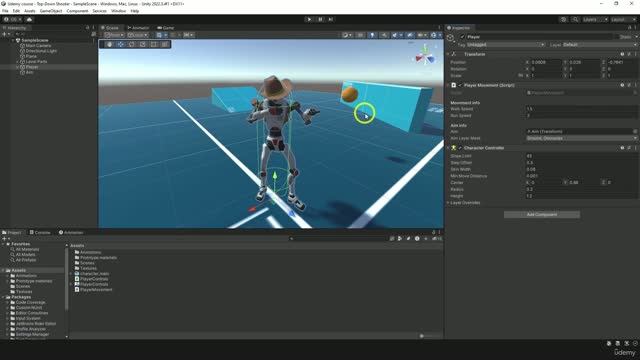
Task: Open the PlayerMovement script asset
Action: [x=94, y=289]
